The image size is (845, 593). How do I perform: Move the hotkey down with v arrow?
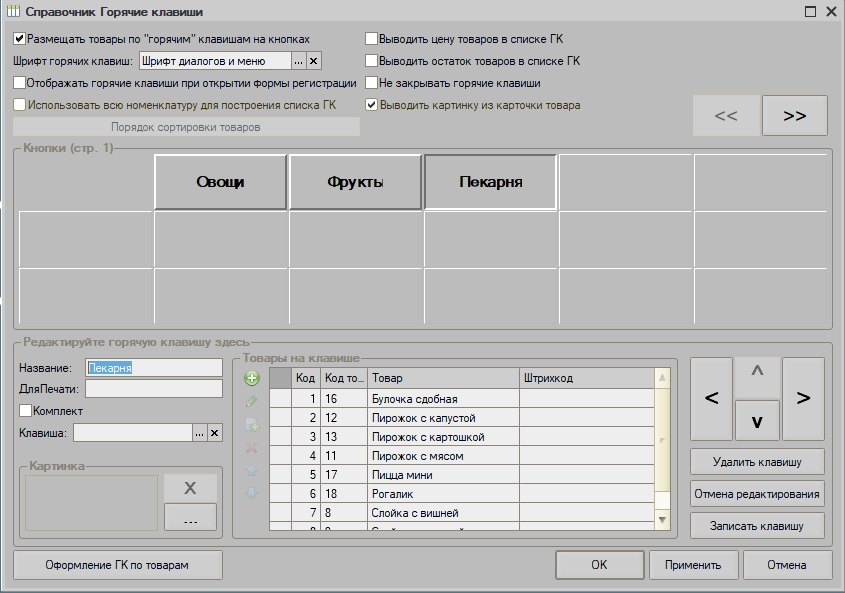[757, 420]
